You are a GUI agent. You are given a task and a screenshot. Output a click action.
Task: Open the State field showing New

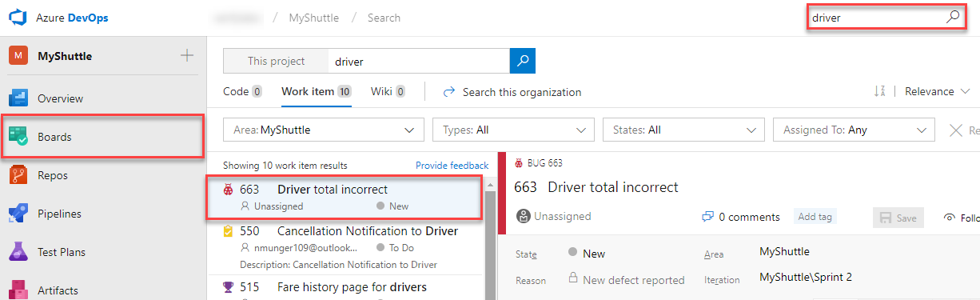(x=587, y=254)
